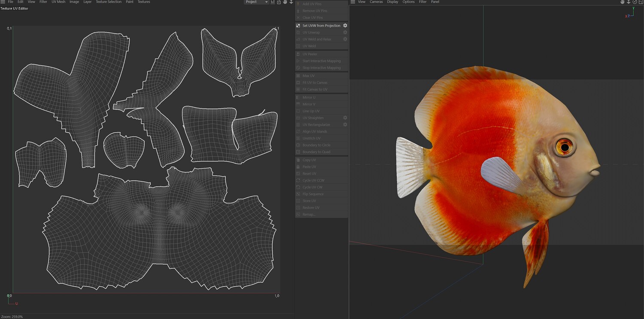Image resolution: width=644 pixels, height=319 pixels.
Task: Open UV Weld and Relax settings gear
Action: pos(345,39)
